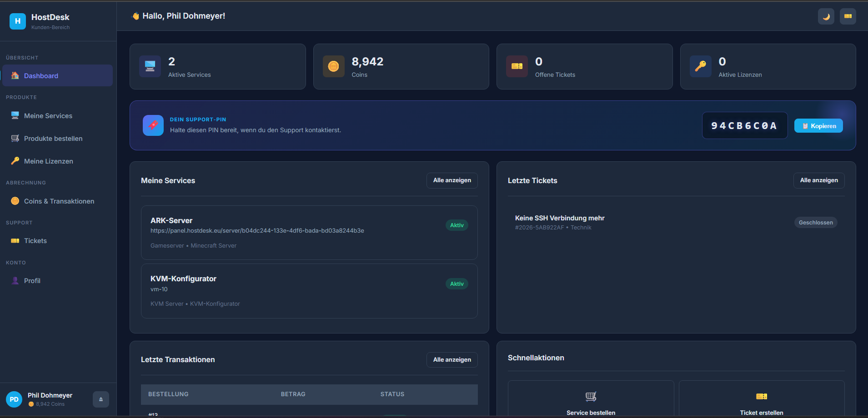Click the ticket icon in Offene Tickets card

(x=517, y=67)
